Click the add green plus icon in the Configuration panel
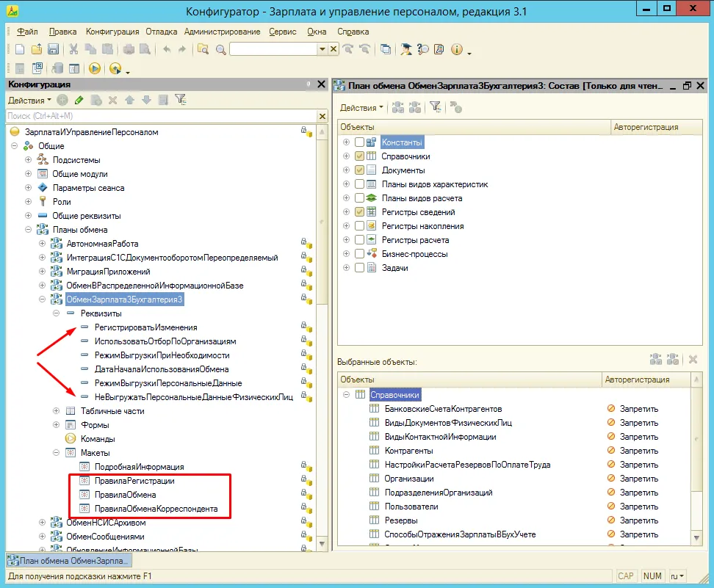Screen dimensions: 714x588 62,100
